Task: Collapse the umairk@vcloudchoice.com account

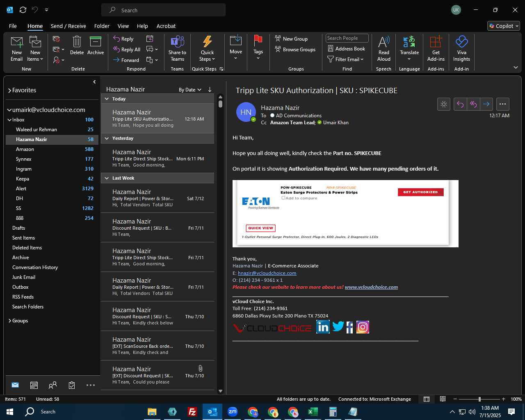Action: [9, 110]
